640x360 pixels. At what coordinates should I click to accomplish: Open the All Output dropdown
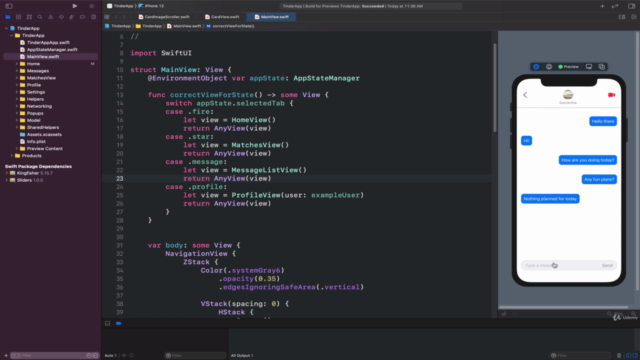click(x=242, y=356)
